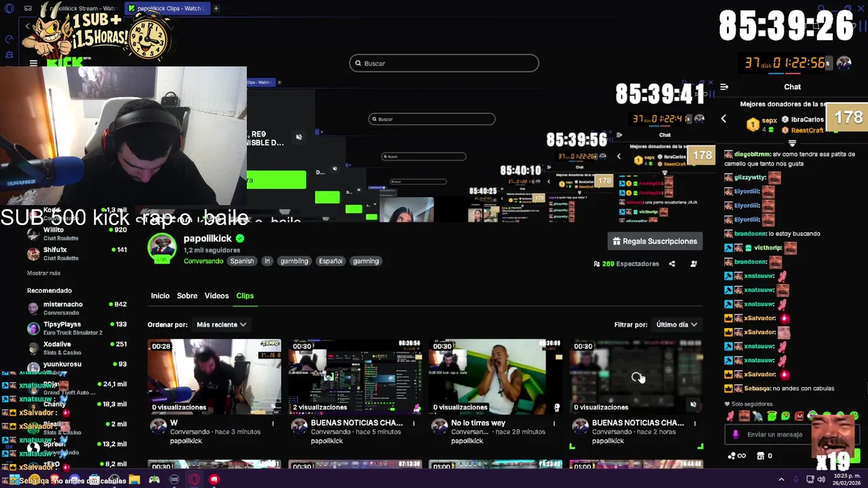This screenshot has height=488, width=868.
Task: Click the gambling tag chip
Action: pos(294,261)
